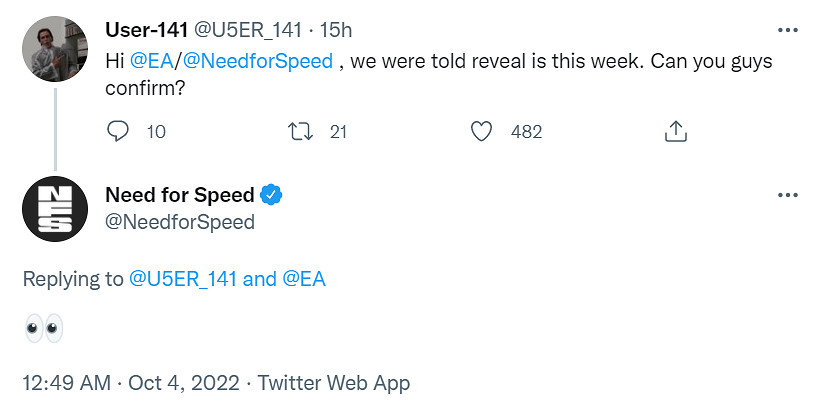The width and height of the screenshot is (817, 416).
Task: Click the @NeedforSpeed handle under the name
Action: tap(180, 221)
